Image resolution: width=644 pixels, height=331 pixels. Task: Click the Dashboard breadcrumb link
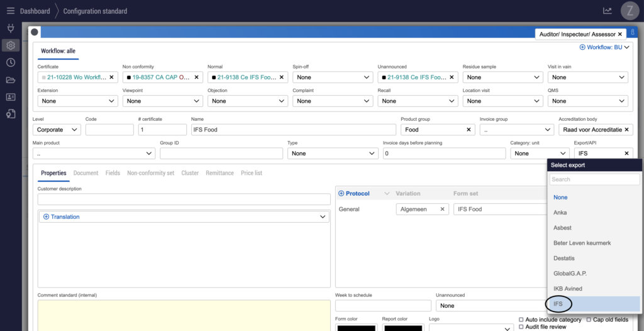(35, 11)
